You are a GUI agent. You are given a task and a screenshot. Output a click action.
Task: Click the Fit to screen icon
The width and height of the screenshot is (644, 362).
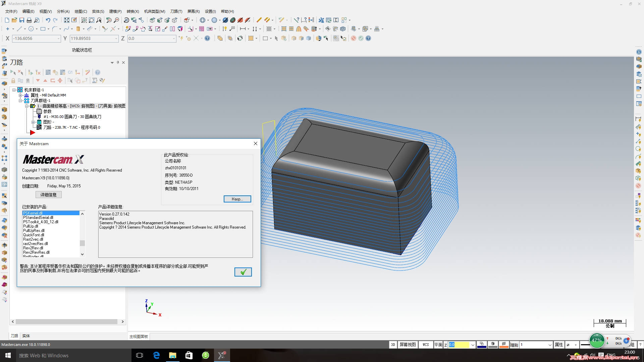pos(67,20)
